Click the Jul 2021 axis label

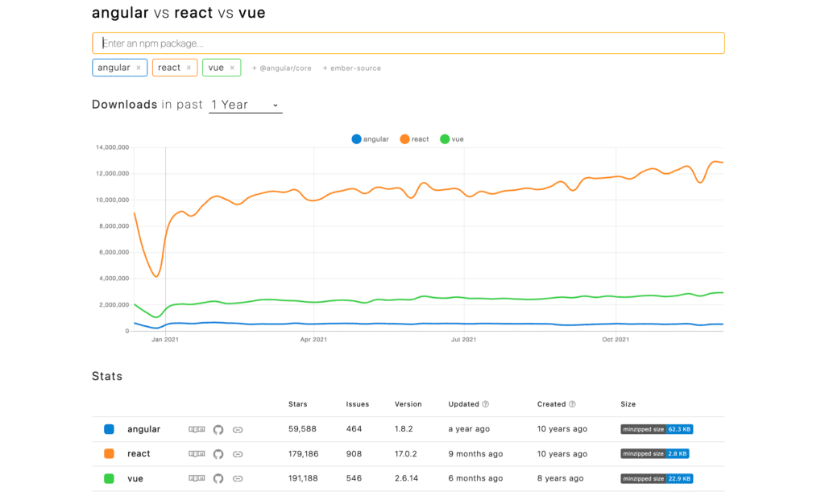pos(463,340)
